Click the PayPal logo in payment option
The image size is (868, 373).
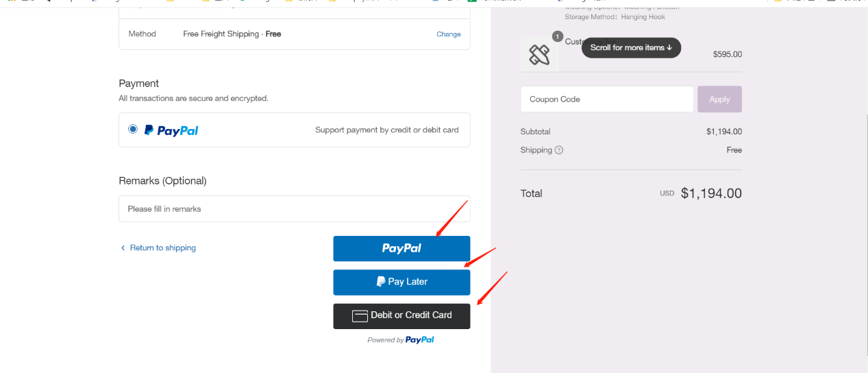point(171,130)
